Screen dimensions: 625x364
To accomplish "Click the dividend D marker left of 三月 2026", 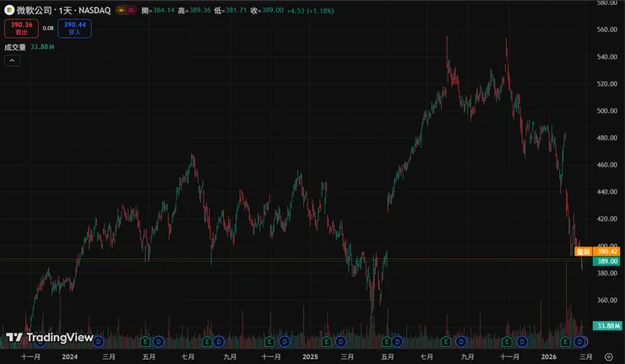I will pyautogui.click(x=579, y=342).
